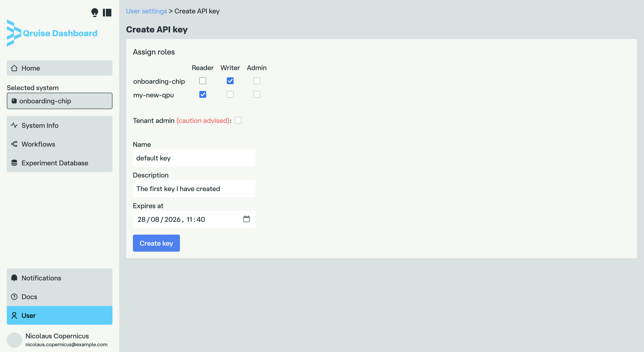Uncheck Writer role for onboarding-chip

click(230, 81)
